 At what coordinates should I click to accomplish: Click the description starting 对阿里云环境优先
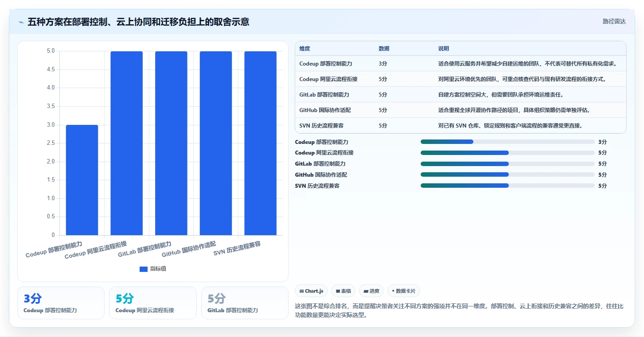click(522, 79)
